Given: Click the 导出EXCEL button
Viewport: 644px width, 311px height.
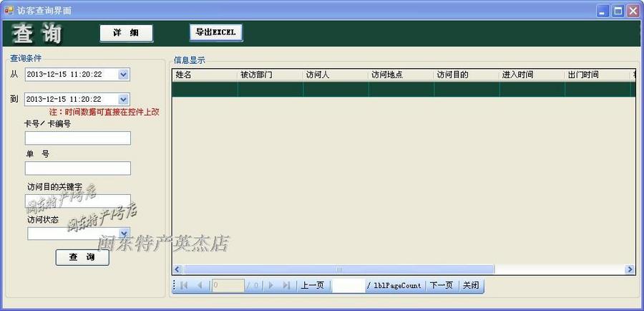Looking at the screenshot, I should pyautogui.click(x=216, y=32).
